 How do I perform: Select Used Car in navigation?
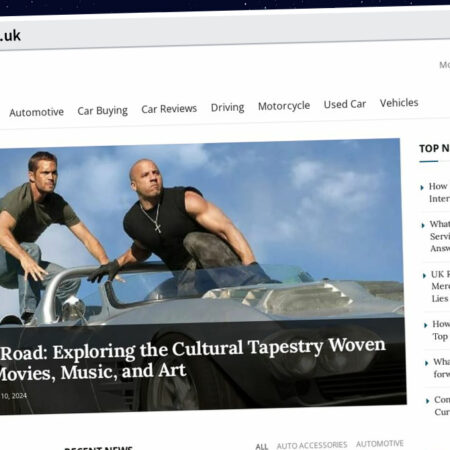345,104
